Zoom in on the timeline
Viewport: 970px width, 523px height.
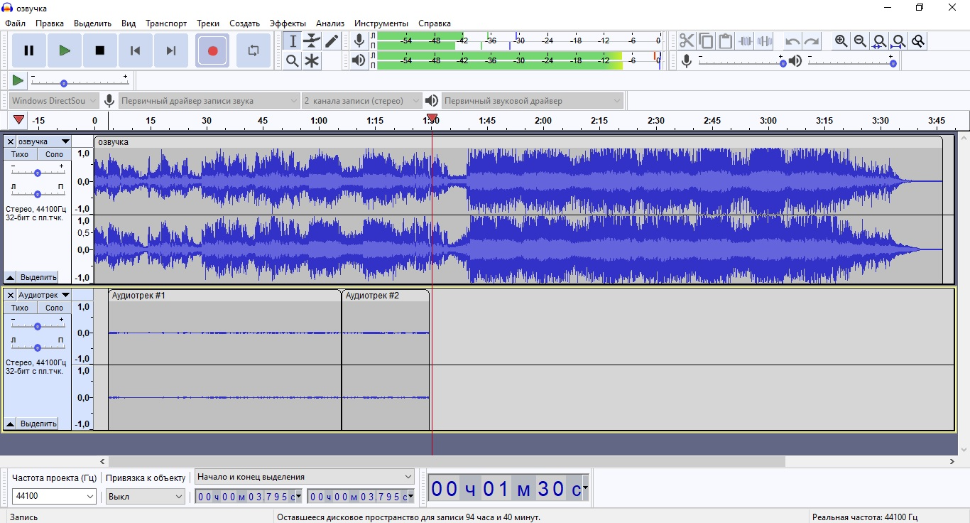[x=841, y=41]
